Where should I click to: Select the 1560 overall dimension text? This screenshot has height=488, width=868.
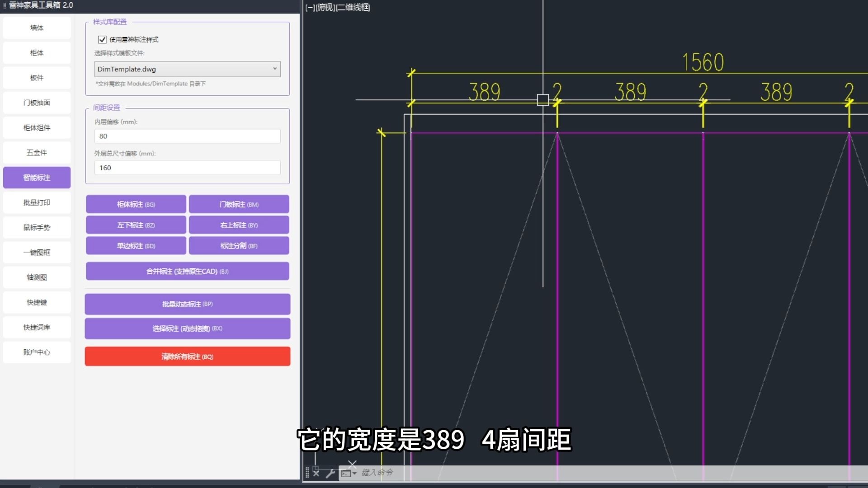click(x=703, y=62)
